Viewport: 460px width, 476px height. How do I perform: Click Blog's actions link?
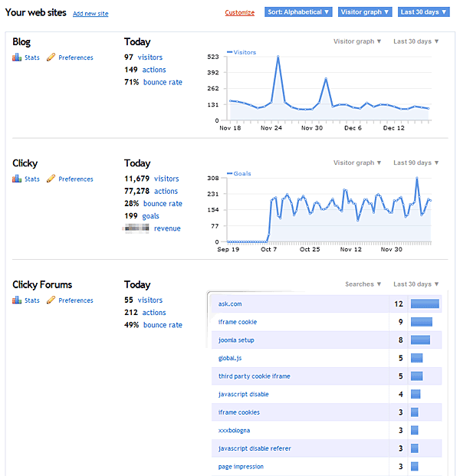click(x=154, y=70)
